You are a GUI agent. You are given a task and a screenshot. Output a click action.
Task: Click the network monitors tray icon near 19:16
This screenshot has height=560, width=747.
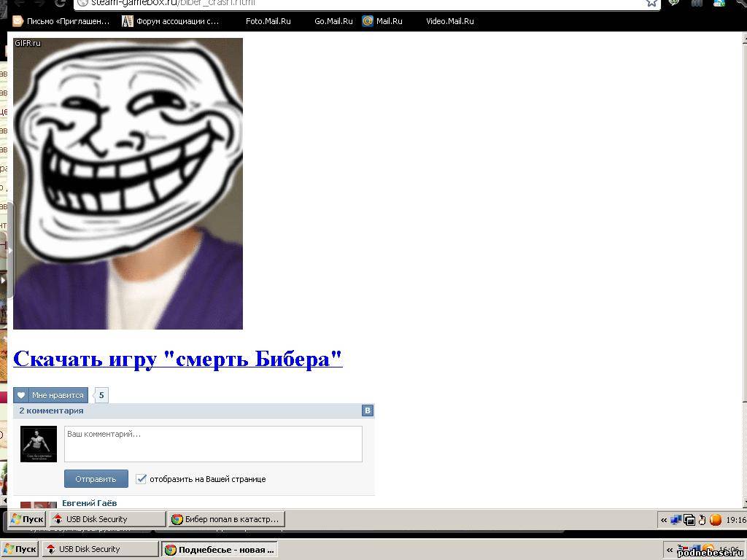point(676,520)
